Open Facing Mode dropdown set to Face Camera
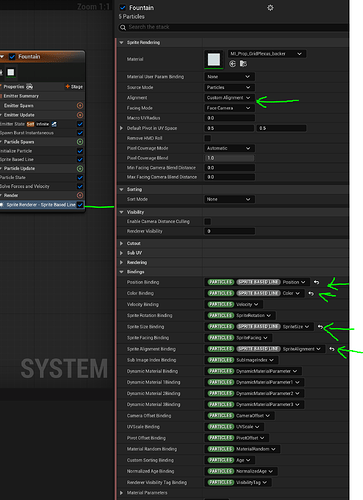The height and width of the screenshot is (500, 363). click(x=229, y=108)
